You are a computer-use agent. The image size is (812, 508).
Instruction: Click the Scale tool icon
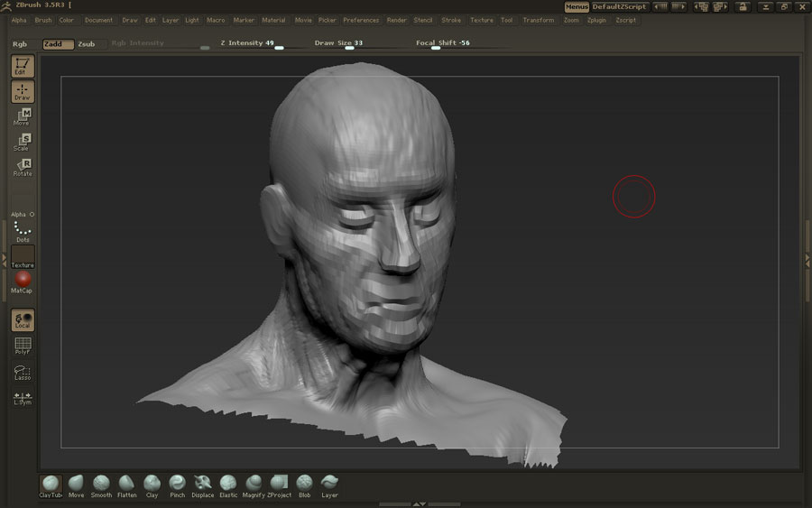23,142
